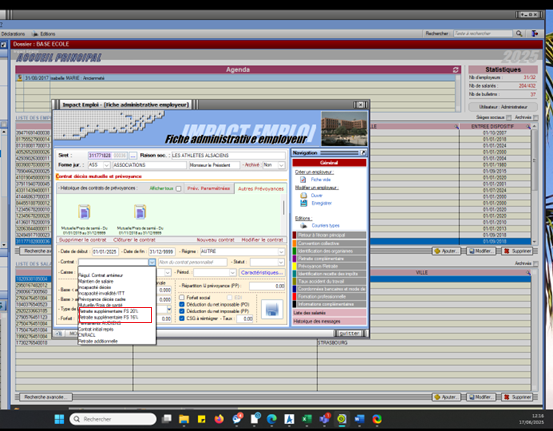This screenshot has height=431, width=553.
Task: Click the yellow Prévoyance/Retraite navigation swatch
Action: [x=294, y=266]
